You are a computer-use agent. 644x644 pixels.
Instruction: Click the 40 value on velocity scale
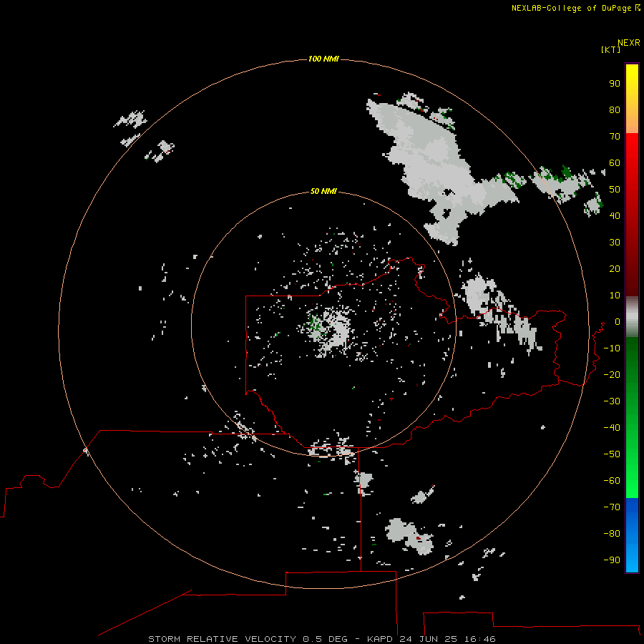coord(615,216)
